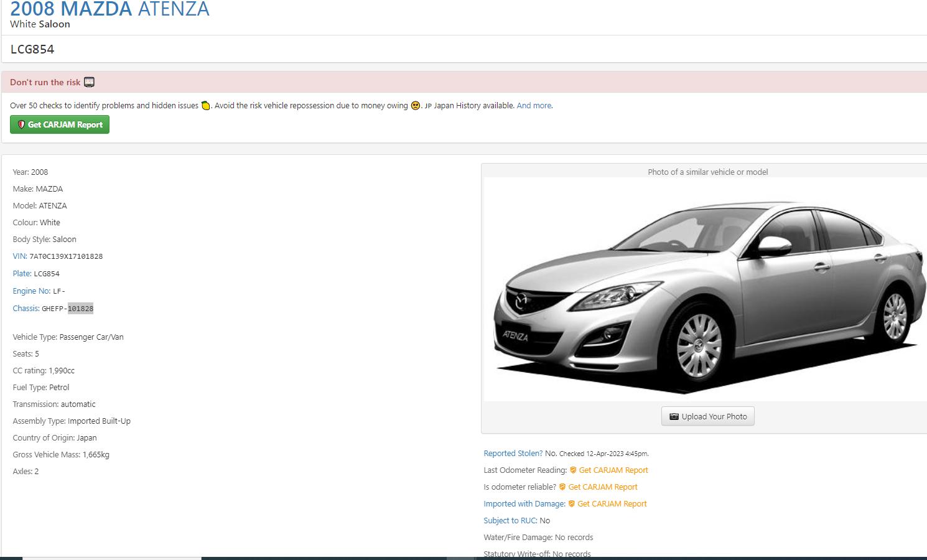Click the "Transmission: automatic" row

point(54,404)
